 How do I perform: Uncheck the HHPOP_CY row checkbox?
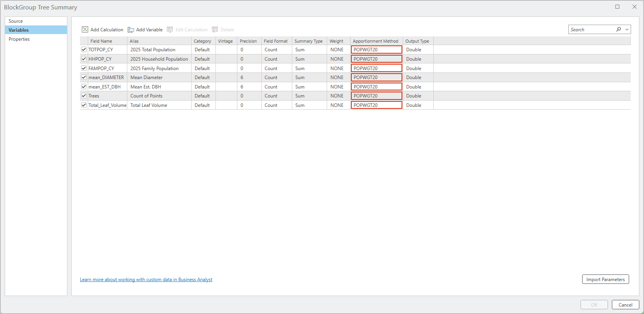pyautogui.click(x=84, y=59)
